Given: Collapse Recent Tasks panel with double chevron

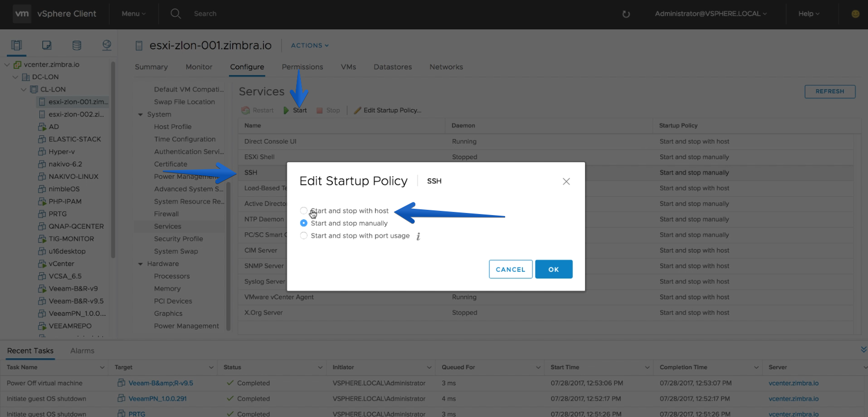Looking at the screenshot, I should tap(864, 349).
